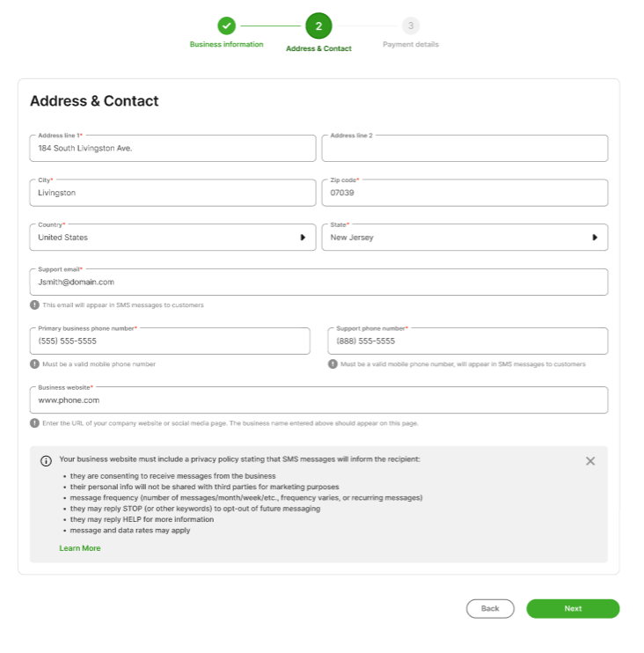Click the Address line 1 field
Image resolution: width=644 pixels, height=653 pixels.
click(172, 149)
